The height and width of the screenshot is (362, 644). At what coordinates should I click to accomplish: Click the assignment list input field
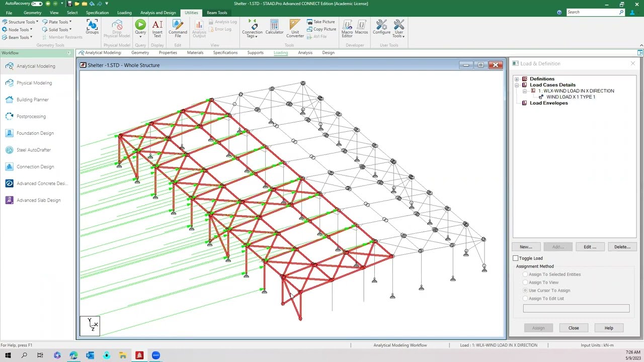(576, 309)
